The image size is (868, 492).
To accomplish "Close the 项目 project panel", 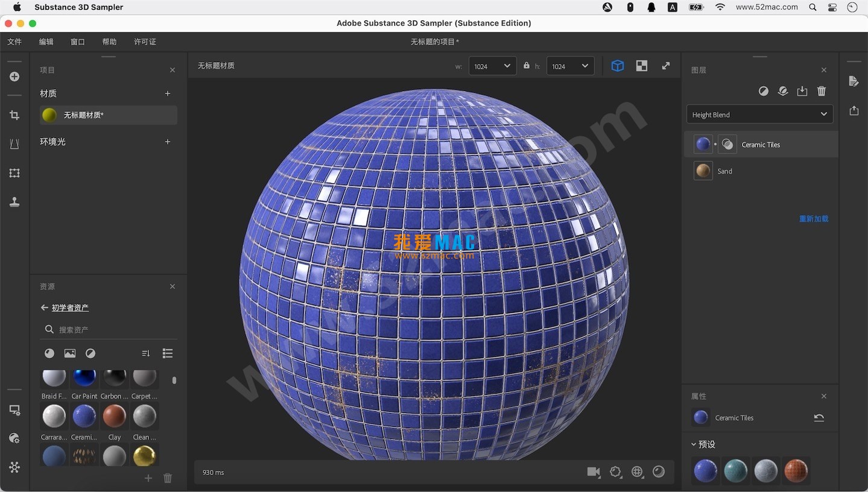I will point(173,70).
